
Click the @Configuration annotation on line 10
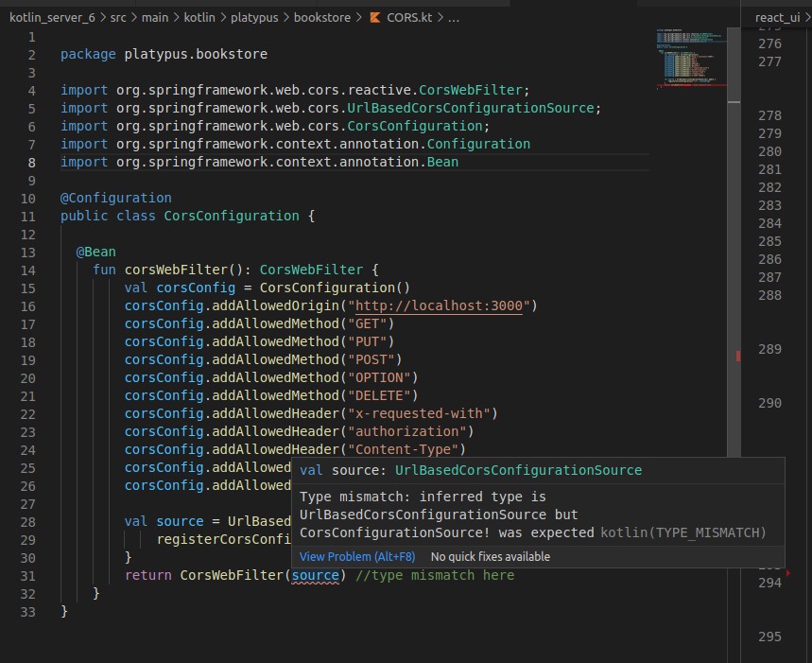click(116, 198)
